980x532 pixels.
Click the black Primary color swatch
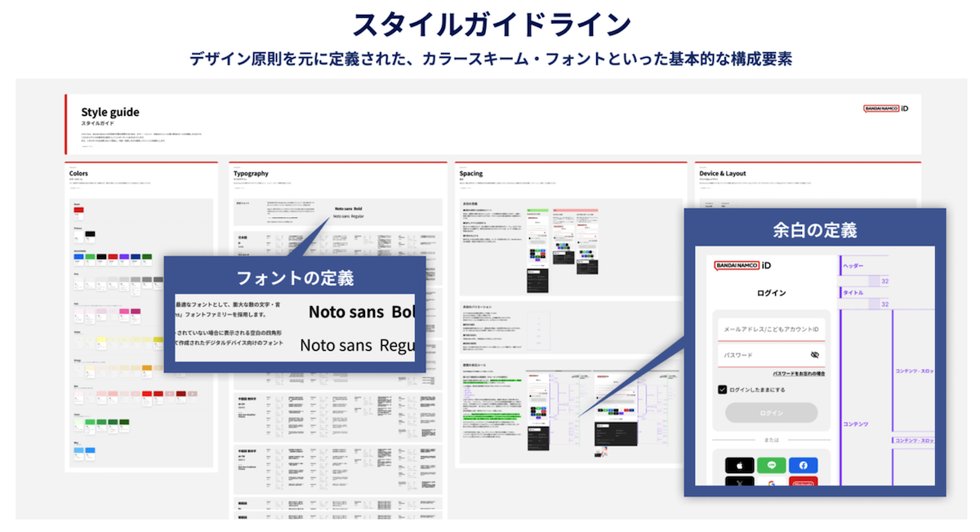(x=90, y=235)
